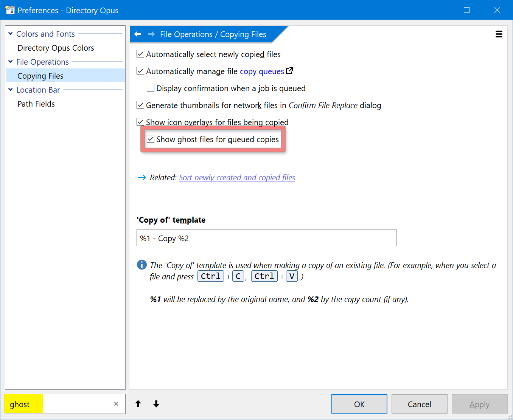This screenshot has width=513, height=420.
Task: Jump to previous search result with up arrow
Action: coord(138,404)
